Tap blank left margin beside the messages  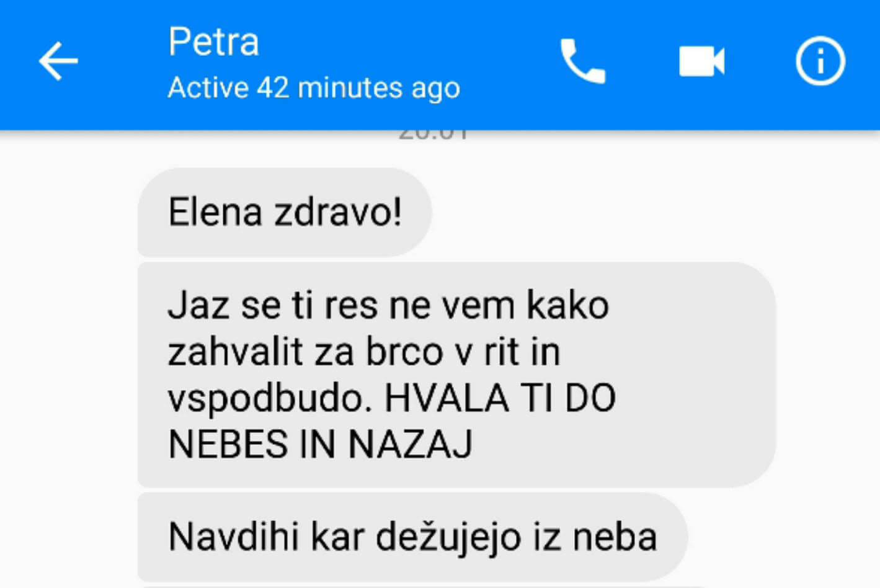pos(68,372)
